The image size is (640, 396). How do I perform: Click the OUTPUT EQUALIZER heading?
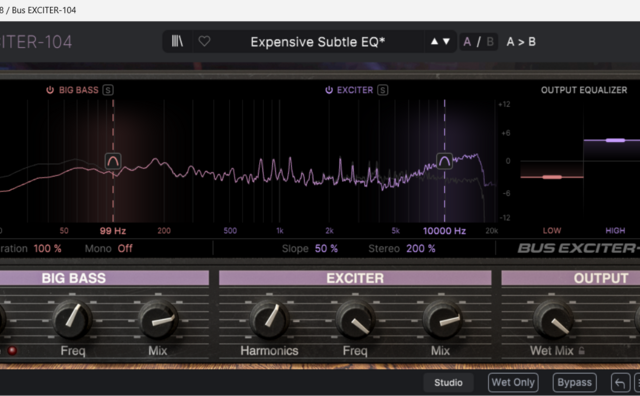click(x=584, y=90)
